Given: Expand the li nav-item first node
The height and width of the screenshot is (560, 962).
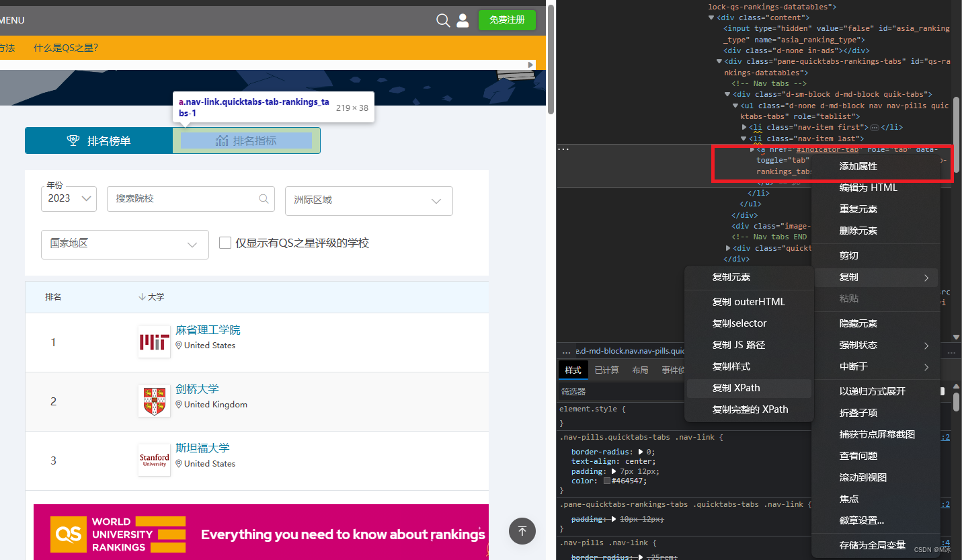Looking at the screenshot, I should point(744,127).
